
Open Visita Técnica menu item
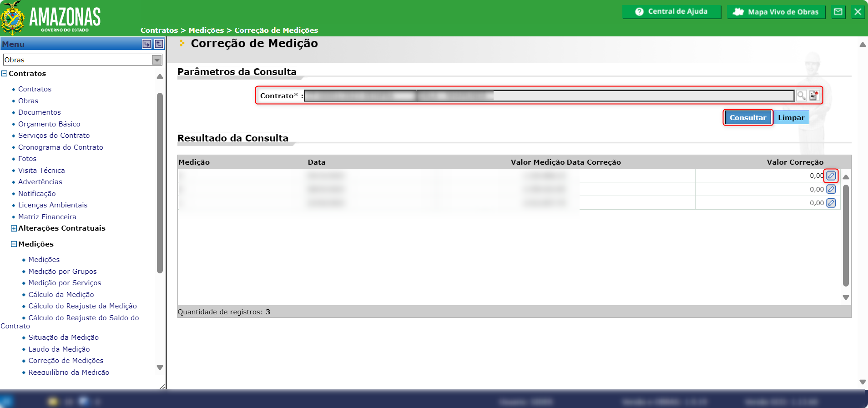pos(41,171)
